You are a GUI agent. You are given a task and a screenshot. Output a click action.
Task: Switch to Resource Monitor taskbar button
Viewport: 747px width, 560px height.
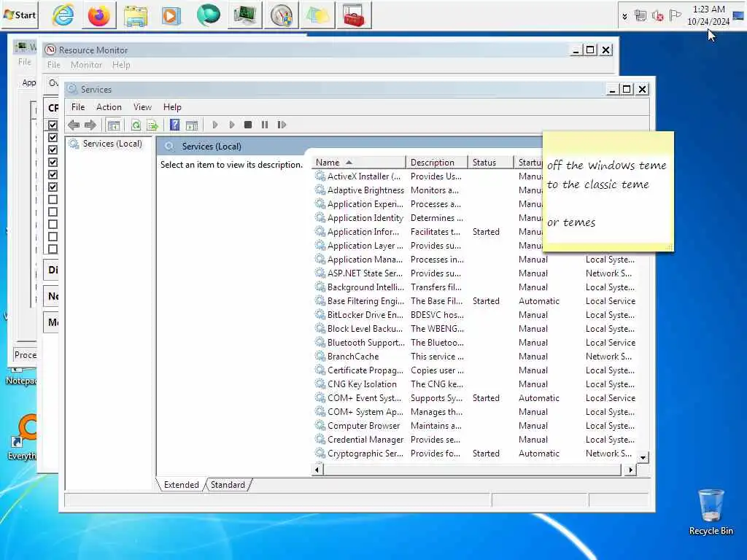[x=281, y=15]
